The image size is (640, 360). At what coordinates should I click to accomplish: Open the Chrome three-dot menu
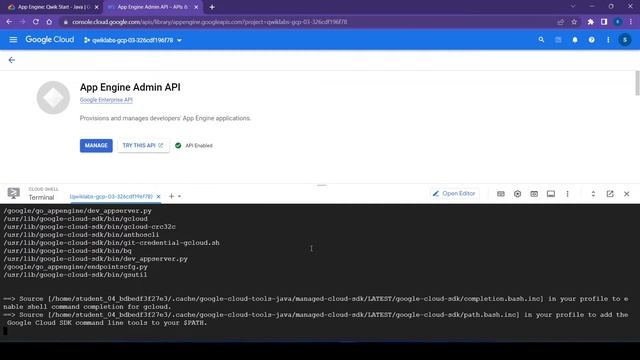tap(631, 22)
